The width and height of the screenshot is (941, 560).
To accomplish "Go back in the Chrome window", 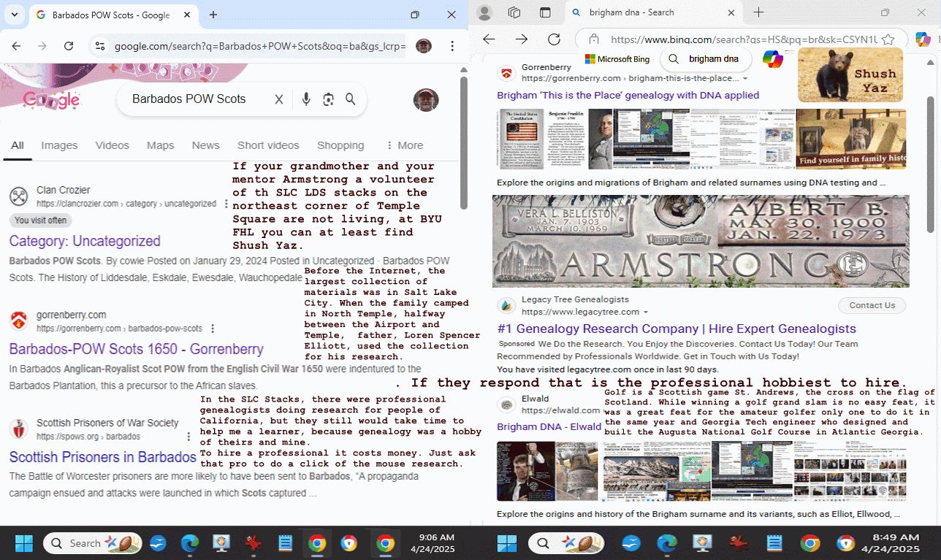I will pyautogui.click(x=17, y=46).
